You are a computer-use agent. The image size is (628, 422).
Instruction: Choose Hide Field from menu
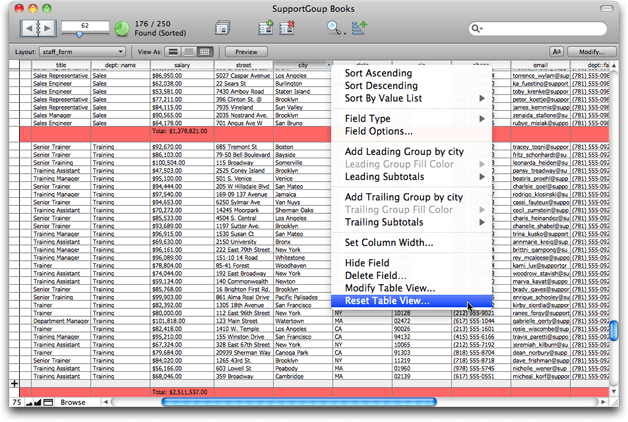pos(411,263)
